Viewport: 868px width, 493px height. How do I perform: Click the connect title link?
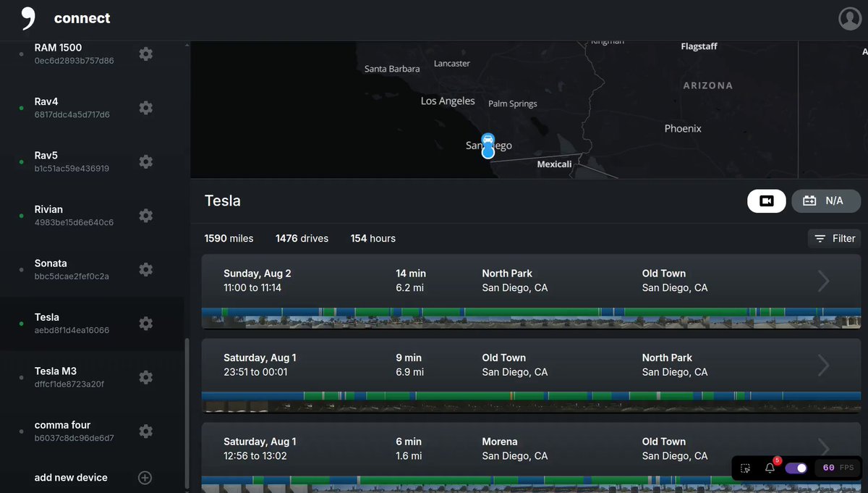coord(82,19)
